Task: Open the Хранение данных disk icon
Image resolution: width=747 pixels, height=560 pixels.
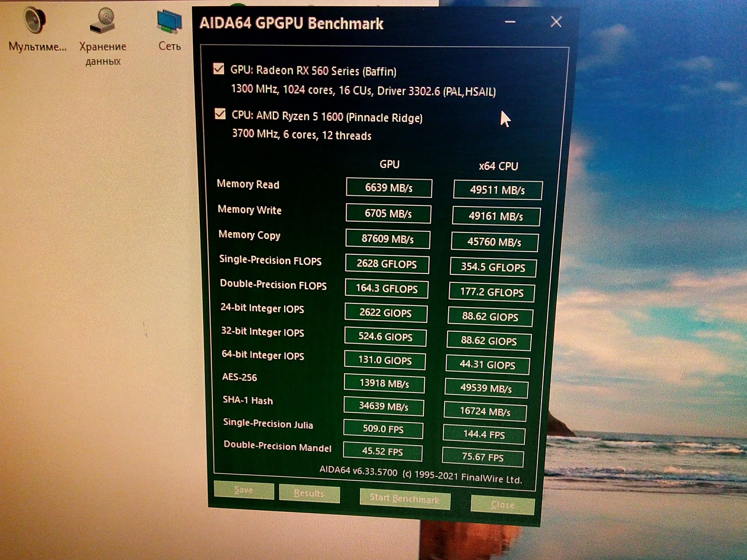Action: click(x=103, y=21)
